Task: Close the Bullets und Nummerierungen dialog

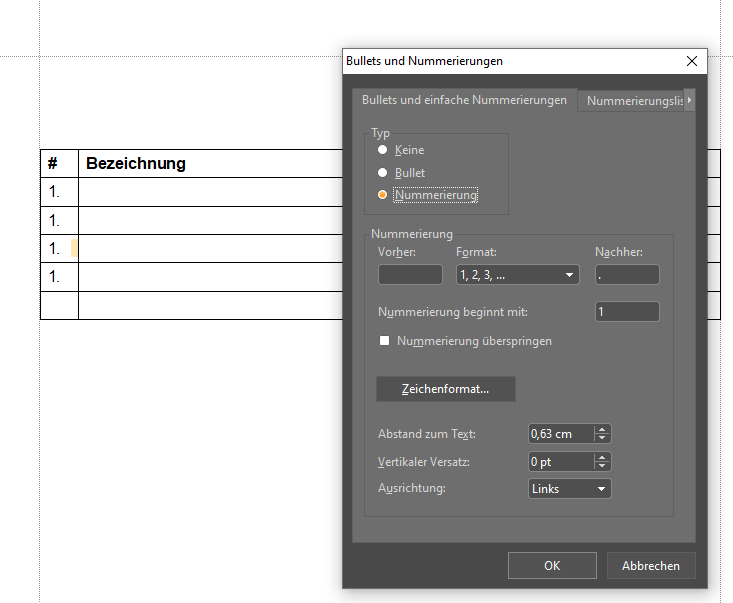Action: tap(692, 61)
